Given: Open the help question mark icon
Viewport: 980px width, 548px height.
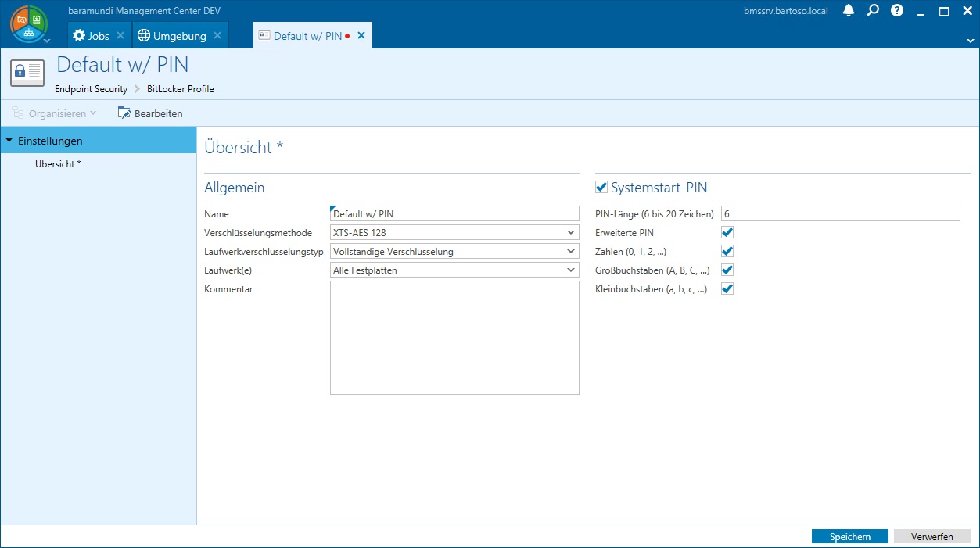Looking at the screenshot, I should (897, 11).
